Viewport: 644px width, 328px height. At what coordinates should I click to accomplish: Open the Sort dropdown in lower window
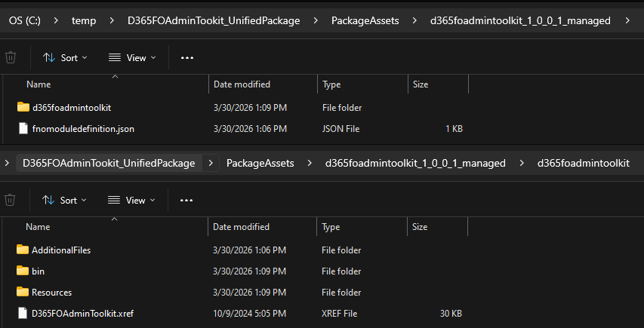pos(65,200)
